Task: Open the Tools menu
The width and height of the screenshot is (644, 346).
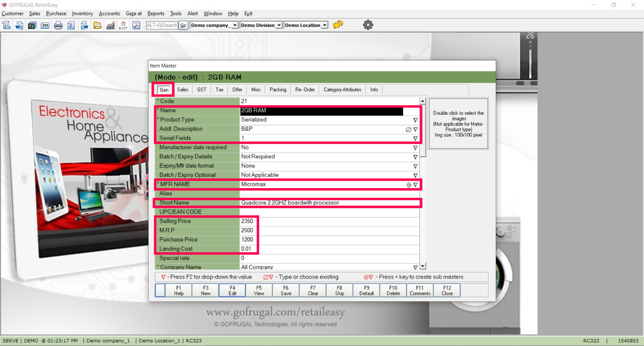Action: [x=176, y=14]
